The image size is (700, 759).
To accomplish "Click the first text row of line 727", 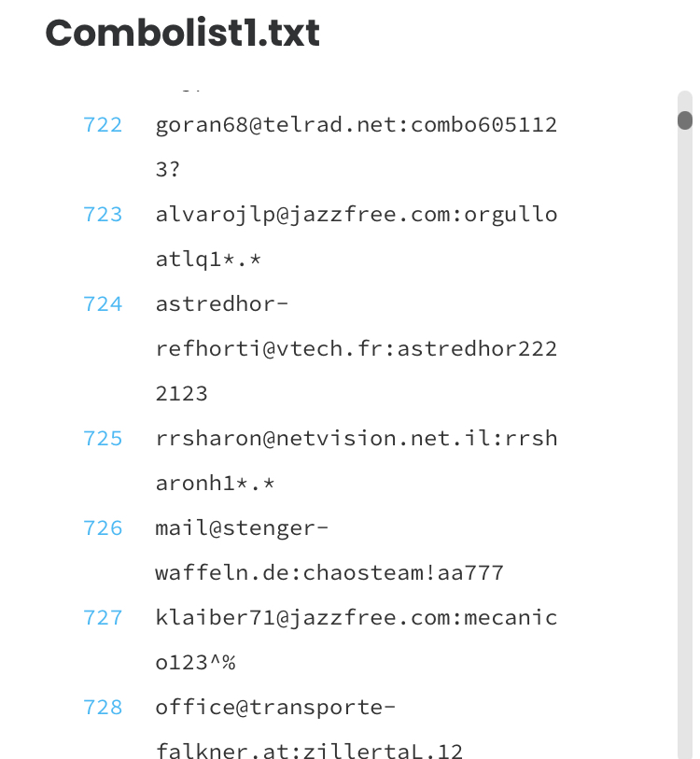I will (x=356, y=618).
